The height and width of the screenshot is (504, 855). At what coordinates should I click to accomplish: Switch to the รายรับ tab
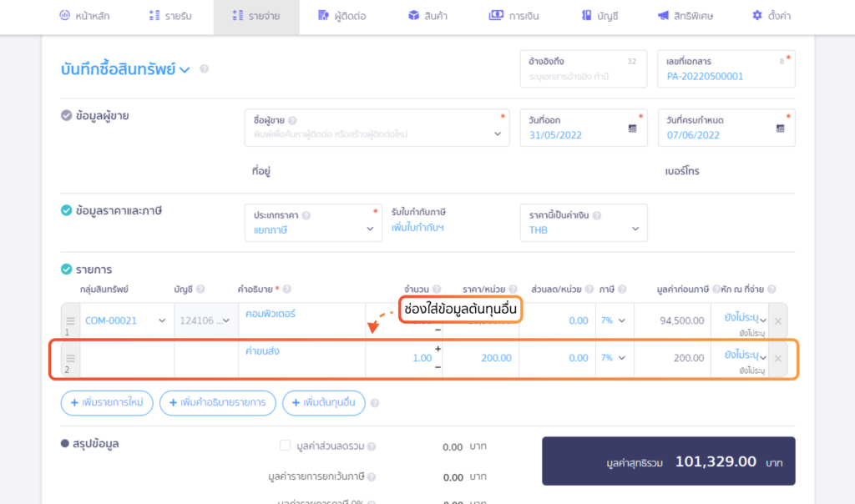click(170, 16)
